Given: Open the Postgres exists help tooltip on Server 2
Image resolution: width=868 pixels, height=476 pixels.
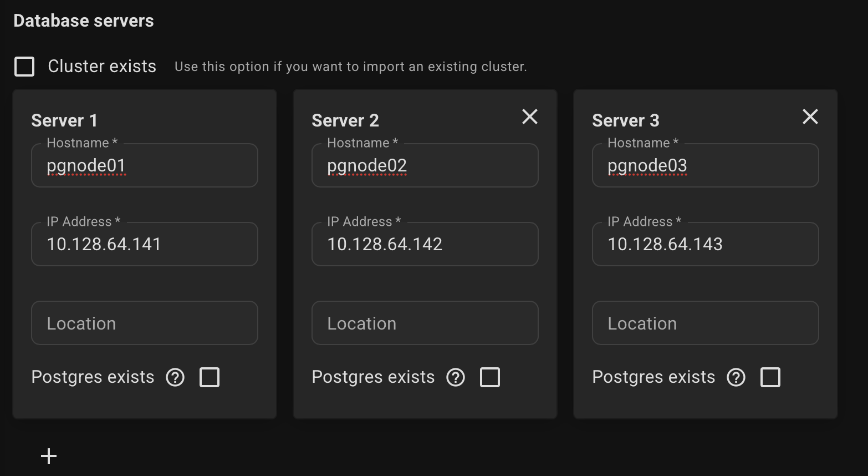Looking at the screenshot, I should pos(456,377).
